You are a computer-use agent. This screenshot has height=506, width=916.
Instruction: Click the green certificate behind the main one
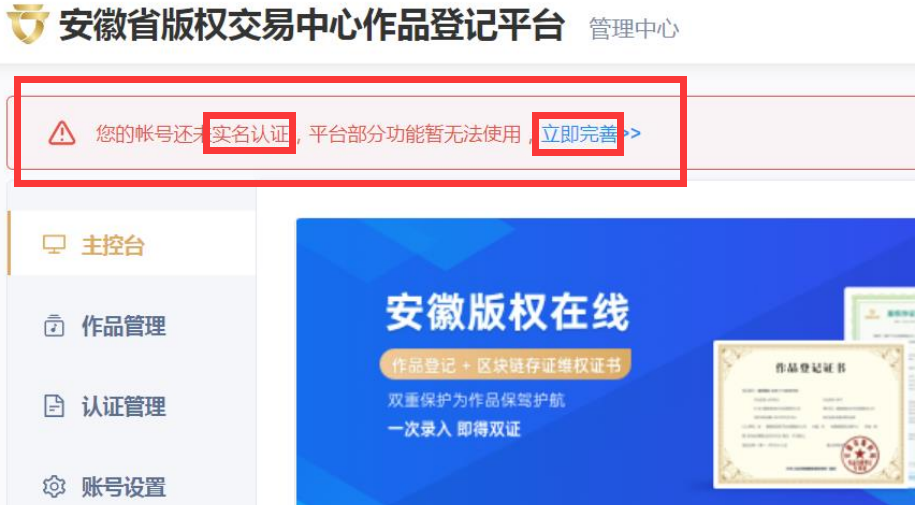coord(880,314)
